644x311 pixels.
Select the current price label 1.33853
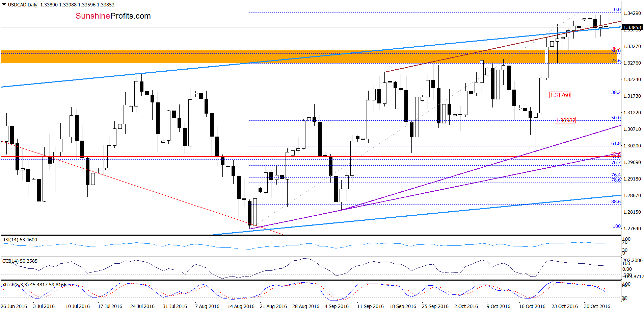coord(632,27)
